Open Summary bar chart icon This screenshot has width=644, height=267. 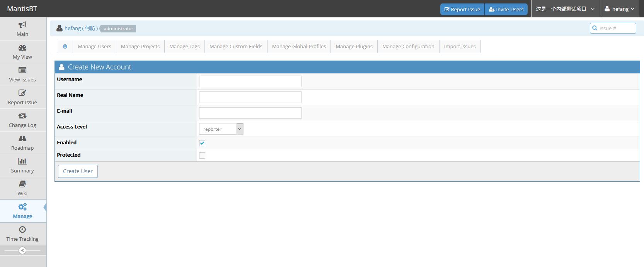(22, 161)
